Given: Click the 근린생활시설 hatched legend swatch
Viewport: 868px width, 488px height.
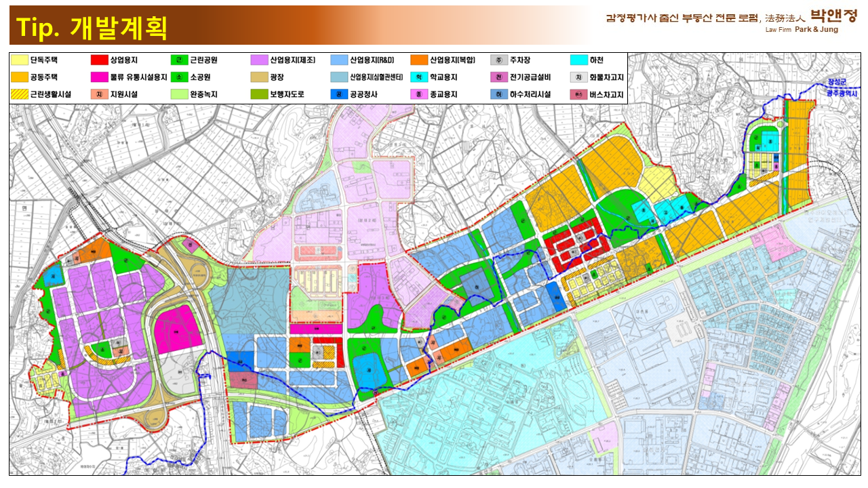Looking at the screenshot, I should click(x=20, y=94).
